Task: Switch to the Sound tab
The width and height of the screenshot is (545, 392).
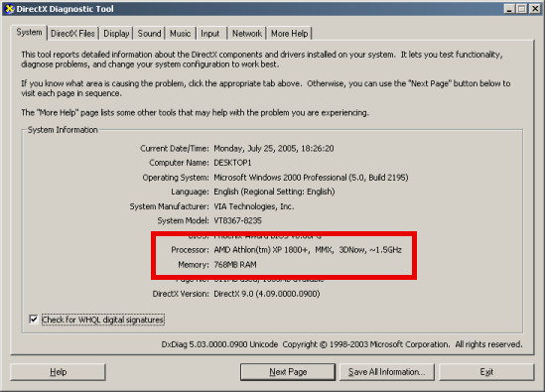Action: click(x=150, y=34)
